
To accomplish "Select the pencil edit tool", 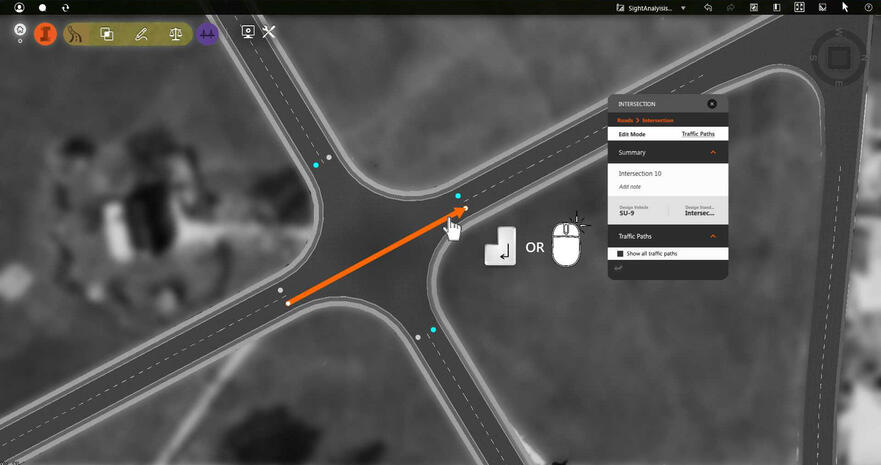I will [x=141, y=33].
